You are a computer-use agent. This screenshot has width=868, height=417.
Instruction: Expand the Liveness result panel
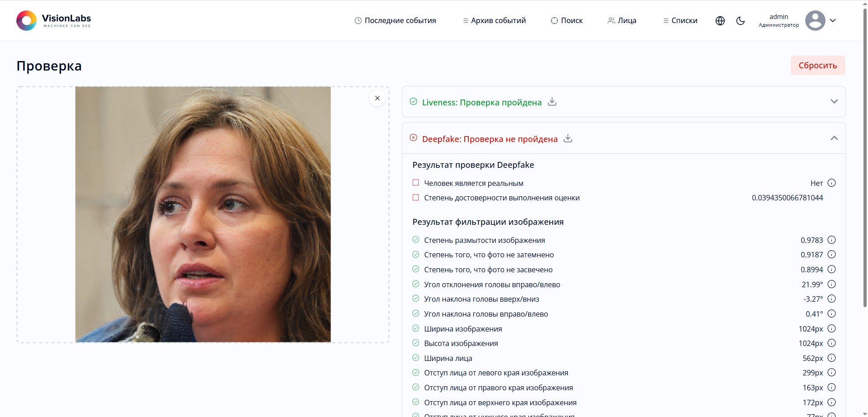point(834,101)
